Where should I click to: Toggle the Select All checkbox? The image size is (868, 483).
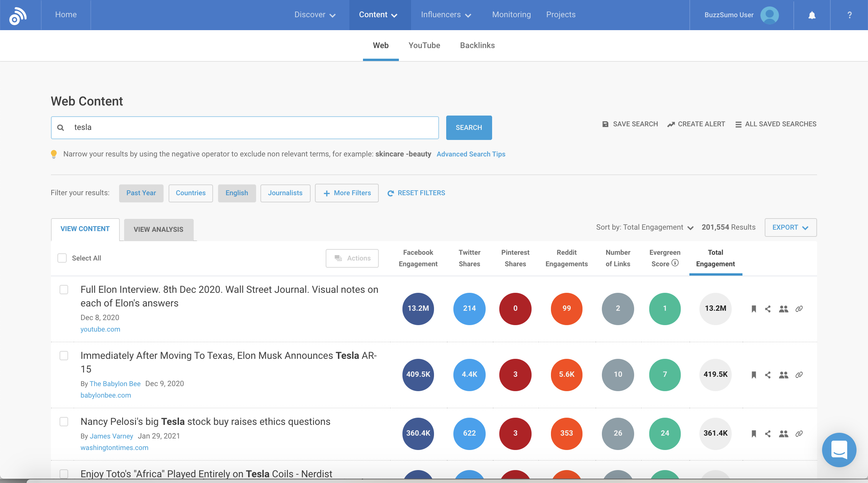click(62, 258)
